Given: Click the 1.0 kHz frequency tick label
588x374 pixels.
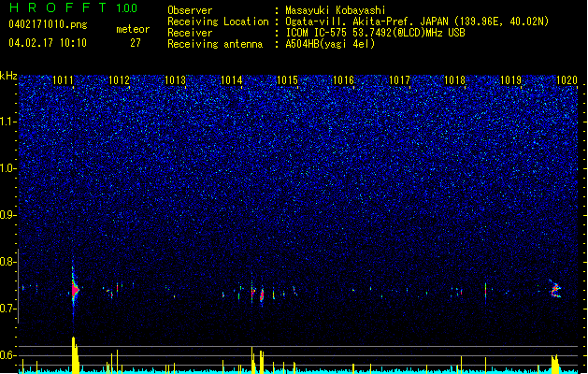Looking at the screenshot, I should point(8,168).
